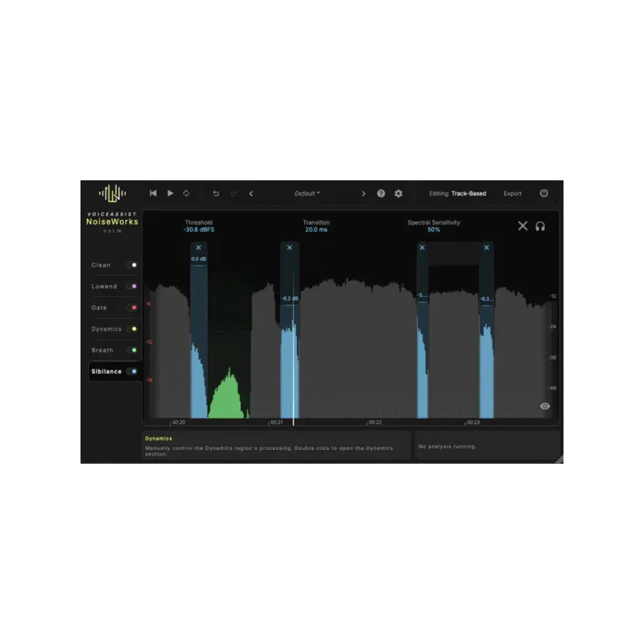Open the Default preset name menu

point(307,193)
